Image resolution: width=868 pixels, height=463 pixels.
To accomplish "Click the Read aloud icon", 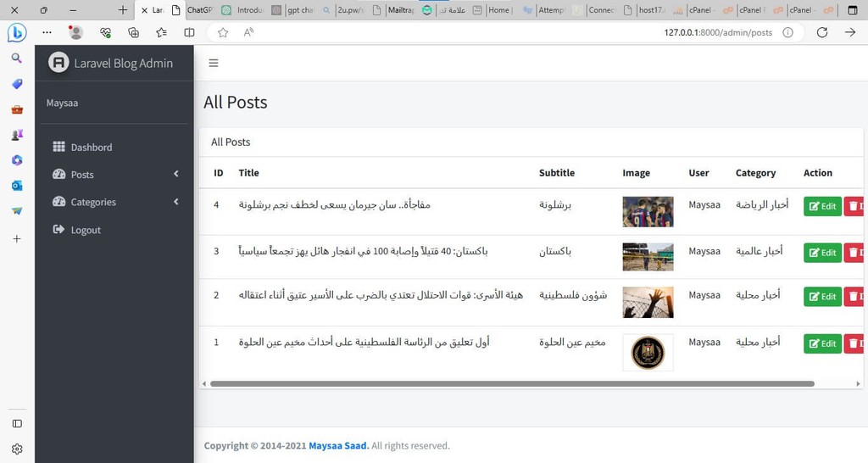I will click(248, 33).
